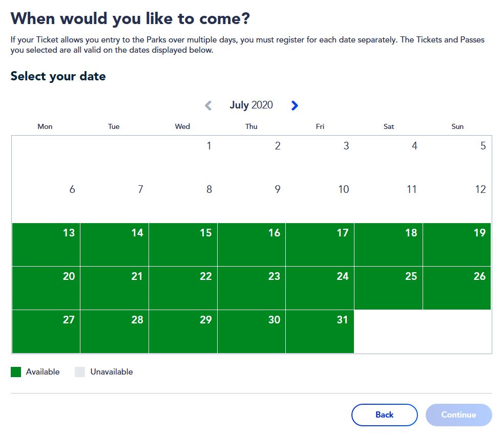
Task: Select July 16 on the calendar
Action: [x=251, y=245]
